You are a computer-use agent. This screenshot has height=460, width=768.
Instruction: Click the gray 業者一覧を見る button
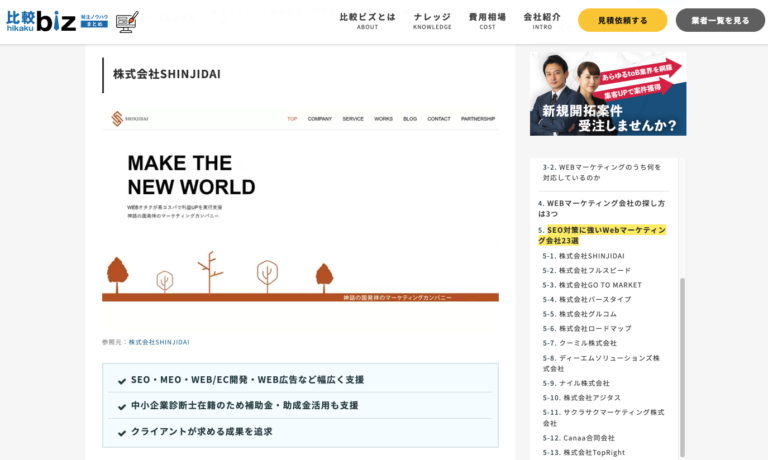[x=720, y=20]
